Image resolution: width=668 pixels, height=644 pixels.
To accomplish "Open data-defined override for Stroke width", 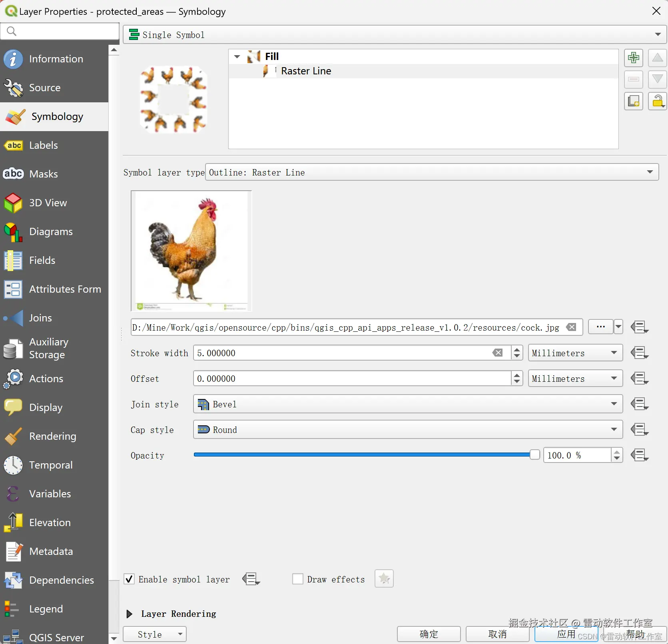I will click(x=639, y=353).
